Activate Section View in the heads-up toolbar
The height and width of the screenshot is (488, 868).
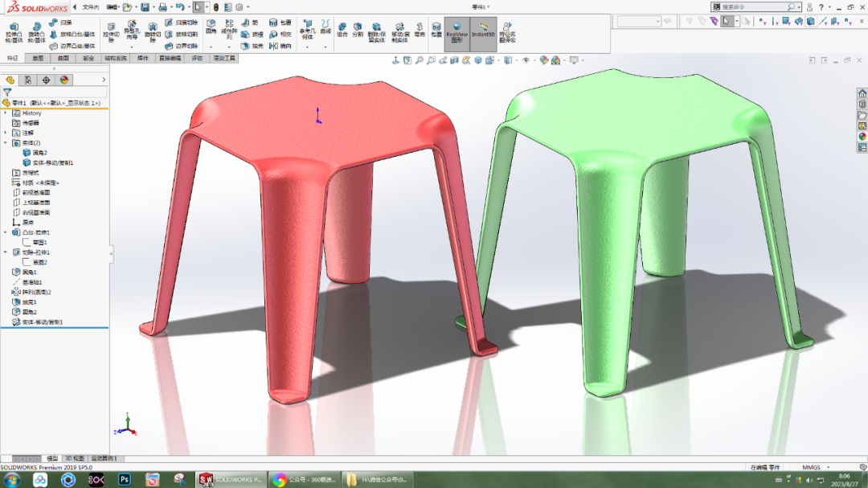pos(455,59)
